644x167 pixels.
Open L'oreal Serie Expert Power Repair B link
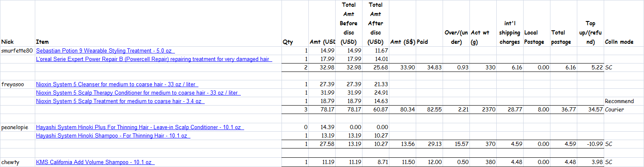point(154,59)
